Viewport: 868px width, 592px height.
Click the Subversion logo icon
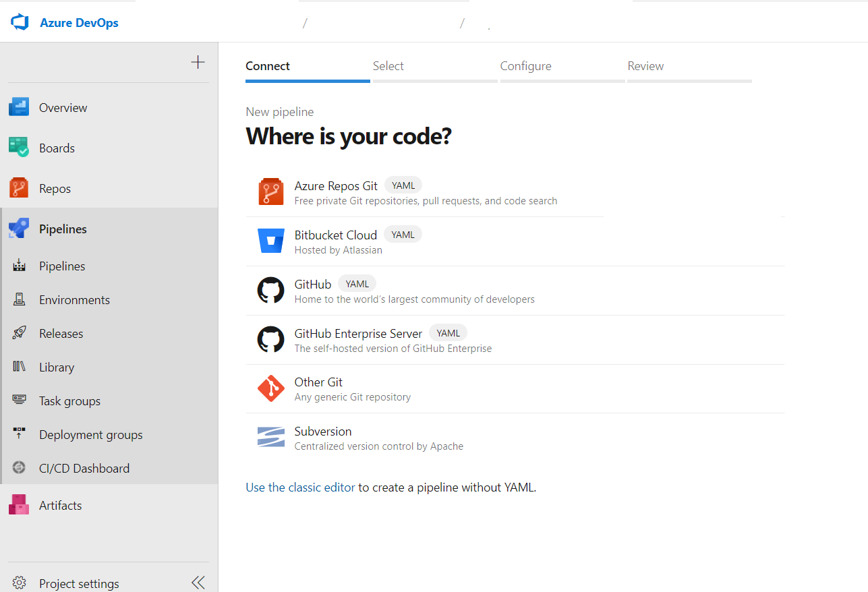tap(270, 437)
